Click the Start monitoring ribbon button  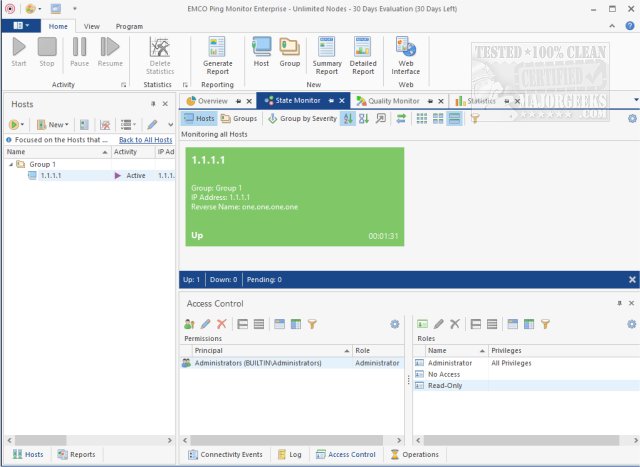click(x=19, y=52)
